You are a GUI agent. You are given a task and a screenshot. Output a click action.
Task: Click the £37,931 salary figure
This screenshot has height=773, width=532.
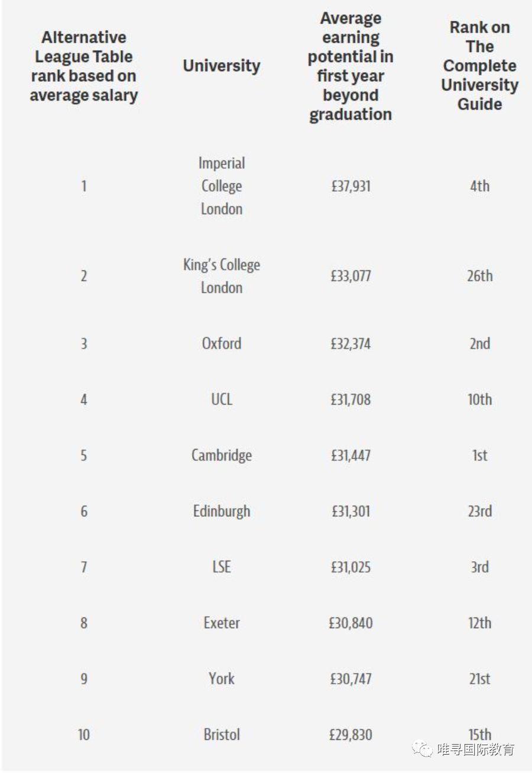click(351, 186)
